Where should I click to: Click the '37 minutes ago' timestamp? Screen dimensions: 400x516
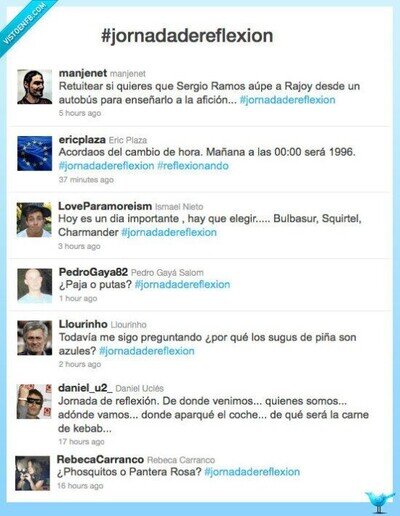(86, 180)
